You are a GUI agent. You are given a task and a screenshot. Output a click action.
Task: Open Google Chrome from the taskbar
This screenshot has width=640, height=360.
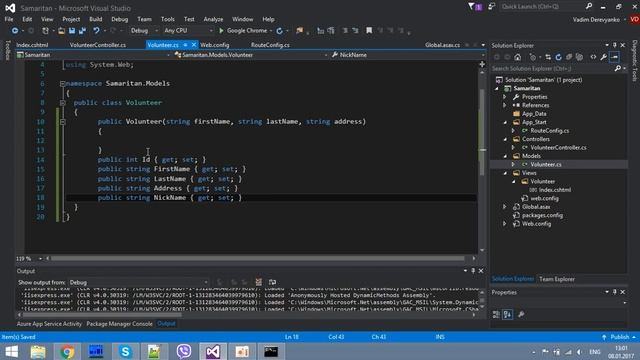[67, 351]
